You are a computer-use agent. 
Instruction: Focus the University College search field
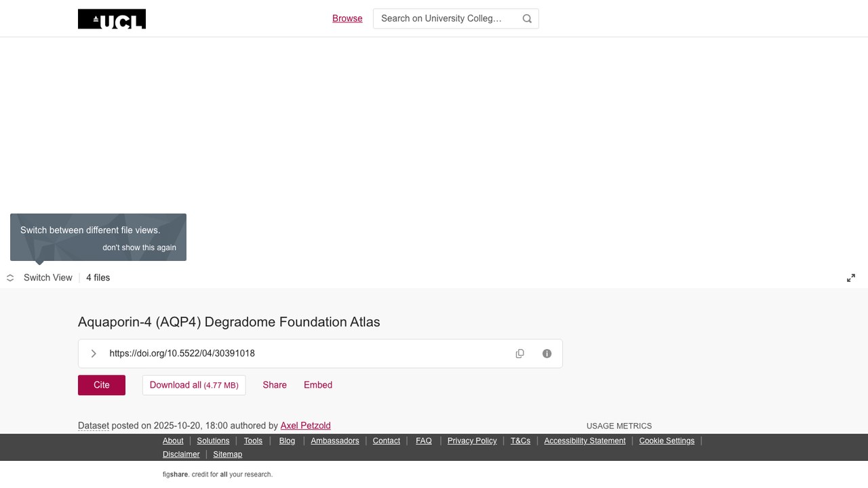[448, 18]
